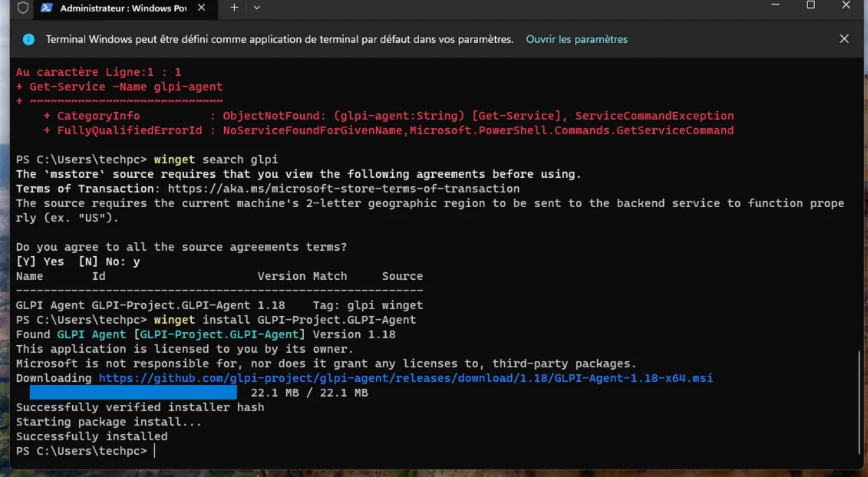Click the 'Au caractère Ligne:1 : 1' line
Screen dimensions: 868x477
click(98, 72)
